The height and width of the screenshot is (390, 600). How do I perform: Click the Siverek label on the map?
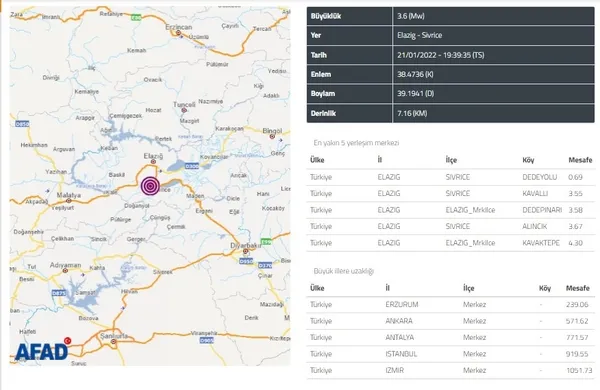click(163, 272)
